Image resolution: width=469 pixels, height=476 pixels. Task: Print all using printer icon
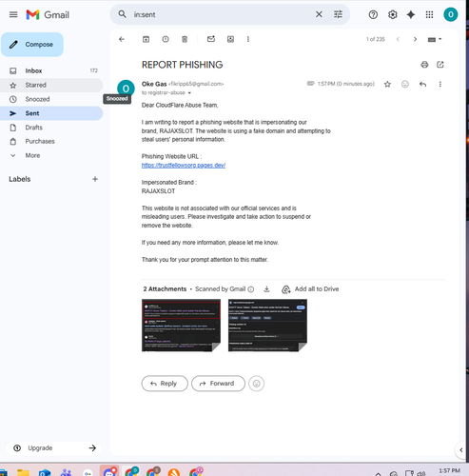pyautogui.click(x=424, y=65)
